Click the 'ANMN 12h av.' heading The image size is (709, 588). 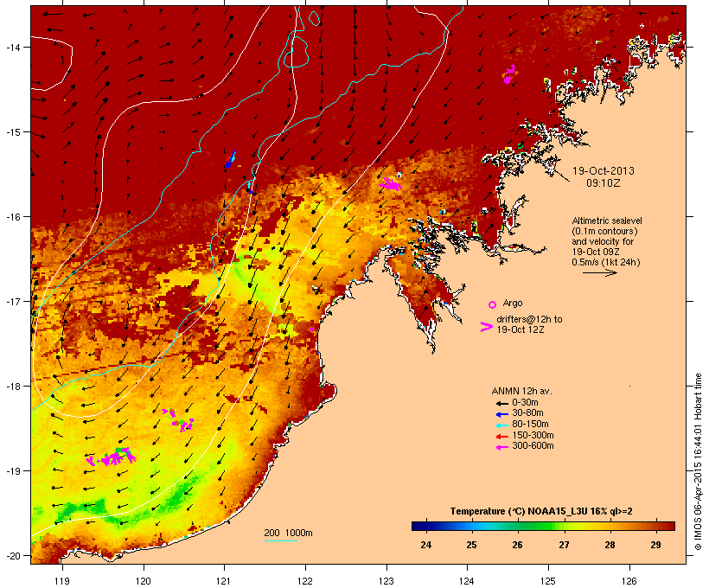pos(521,391)
